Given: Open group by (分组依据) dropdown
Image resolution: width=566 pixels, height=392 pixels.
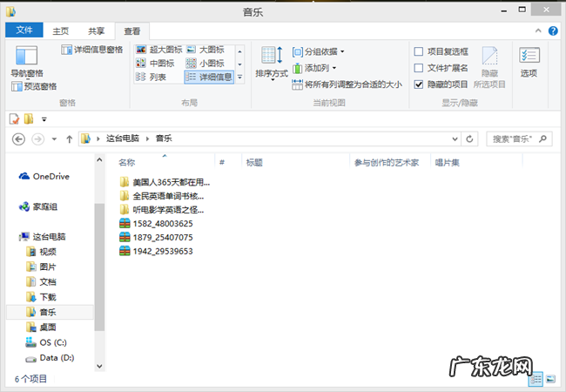Looking at the screenshot, I should pos(318,51).
